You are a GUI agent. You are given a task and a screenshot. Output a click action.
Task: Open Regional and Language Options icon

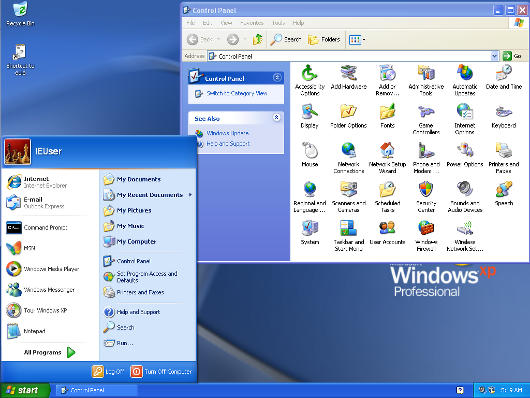tap(310, 196)
